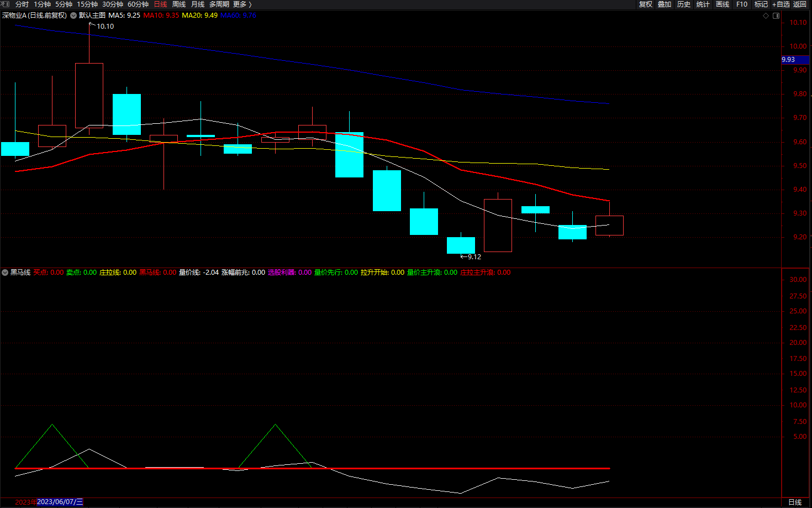This screenshot has width=812, height=508.
Task: Click the diamond icon above the price axis
Action: click(766, 15)
